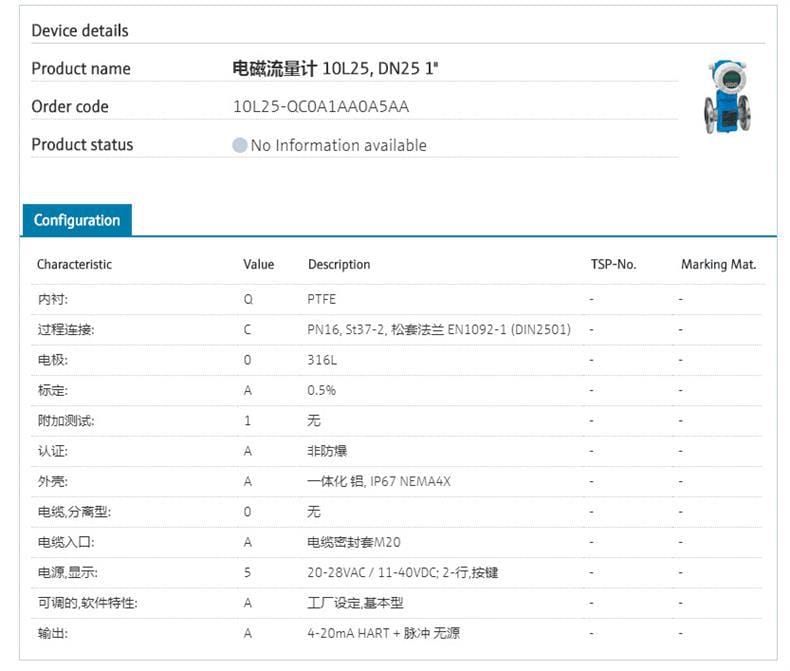Click the 0.5% calibration description
Image resolution: width=790 pixels, height=671 pixels.
[321, 390]
